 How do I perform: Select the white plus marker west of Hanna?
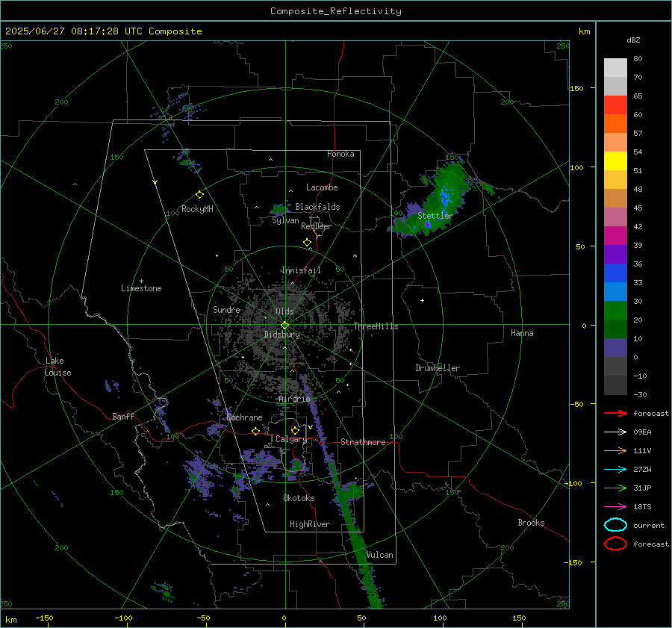tap(422, 300)
